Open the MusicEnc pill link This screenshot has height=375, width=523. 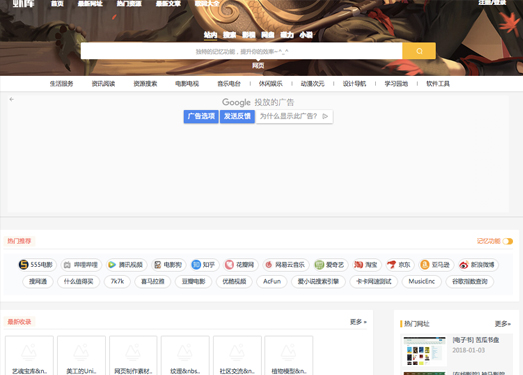pos(422,281)
